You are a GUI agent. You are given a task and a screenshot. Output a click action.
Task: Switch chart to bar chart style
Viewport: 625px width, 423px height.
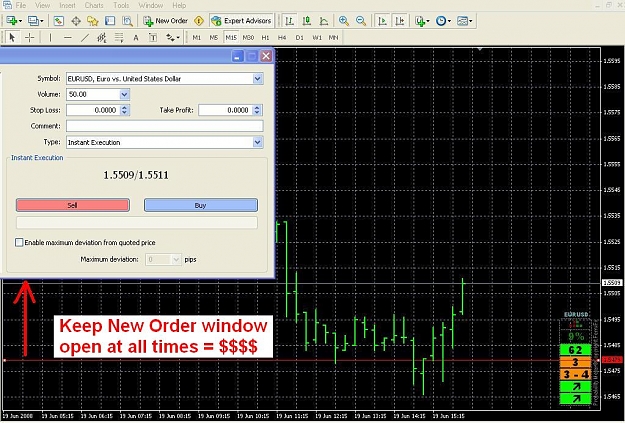pos(290,21)
